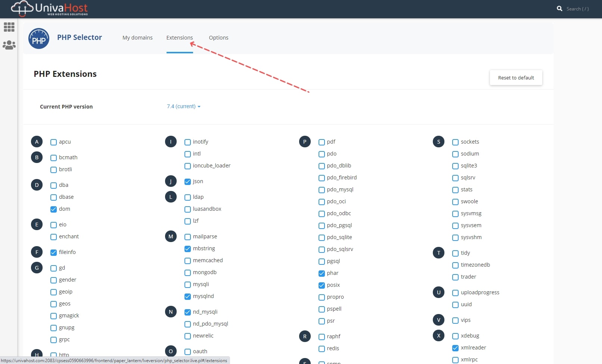
Task: Click letter M group badge
Action: [171, 236]
